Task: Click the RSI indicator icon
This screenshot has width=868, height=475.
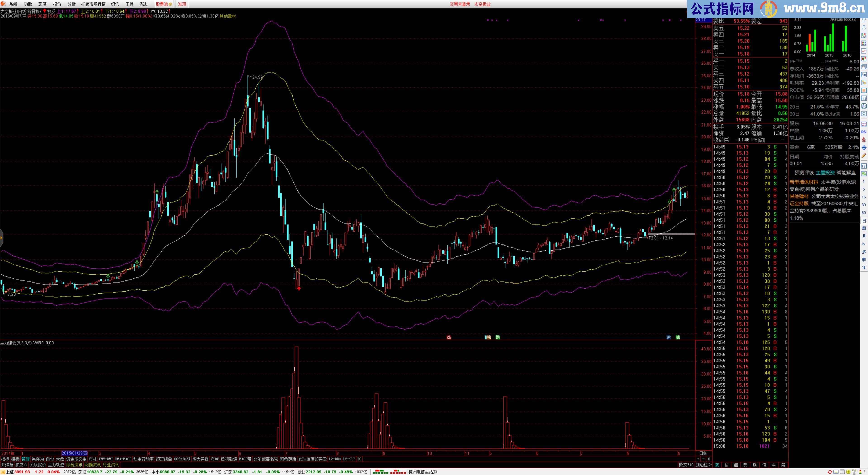Action: tap(864, 132)
